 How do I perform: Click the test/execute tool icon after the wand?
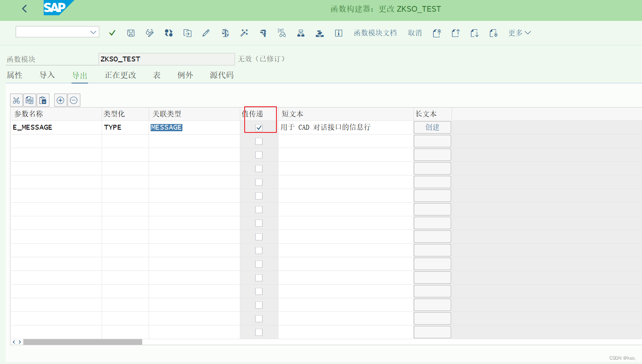pyautogui.click(x=263, y=33)
